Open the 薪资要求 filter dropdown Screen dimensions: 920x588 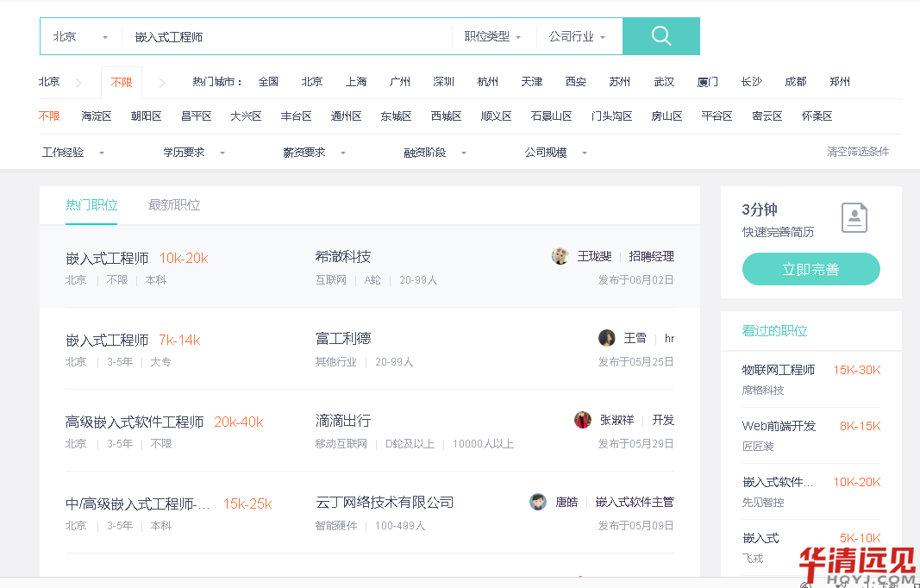(314, 153)
